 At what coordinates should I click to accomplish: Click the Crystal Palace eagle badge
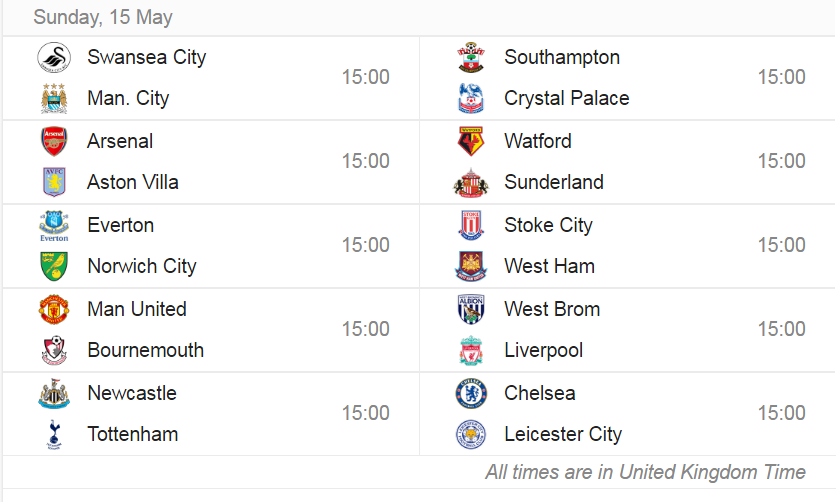471,99
